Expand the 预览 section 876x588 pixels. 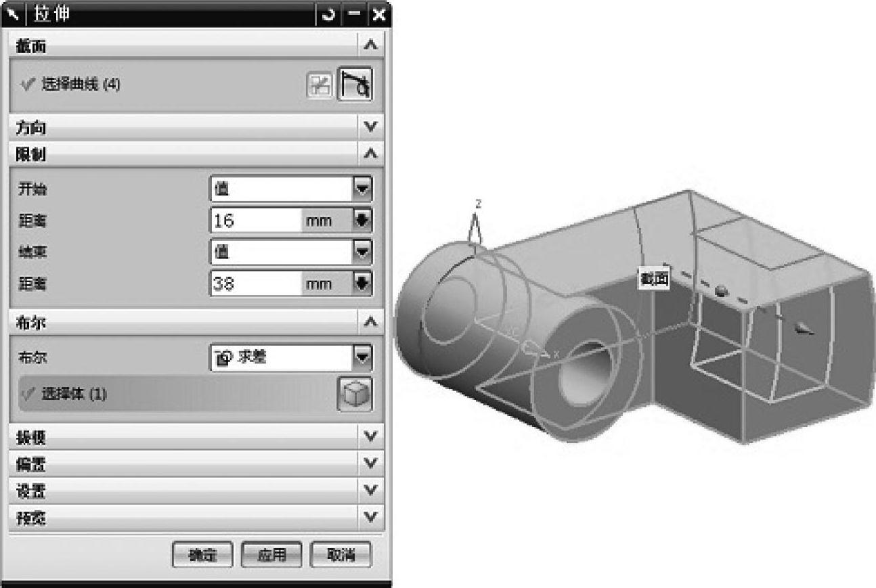tap(370, 518)
